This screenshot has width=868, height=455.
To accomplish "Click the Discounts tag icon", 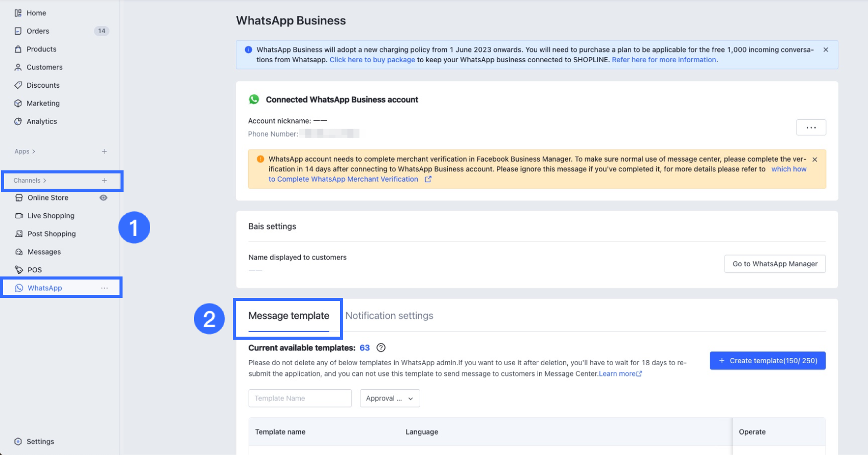I will (x=18, y=85).
